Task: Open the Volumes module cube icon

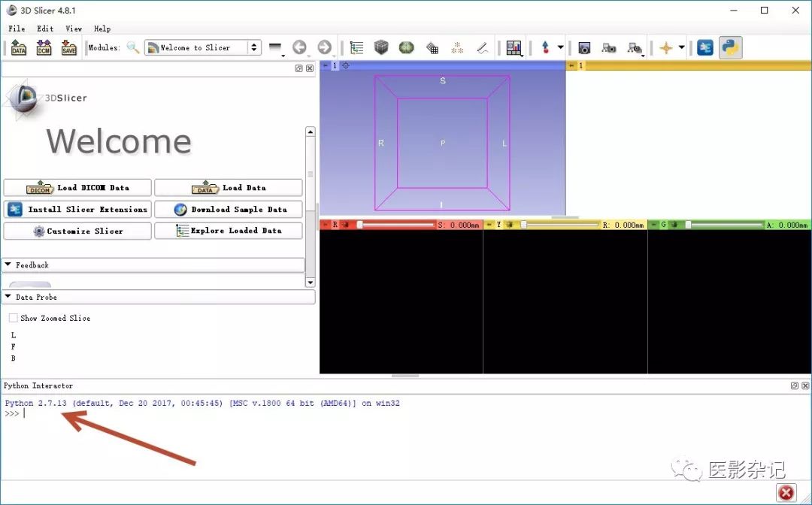Action: 381,47
